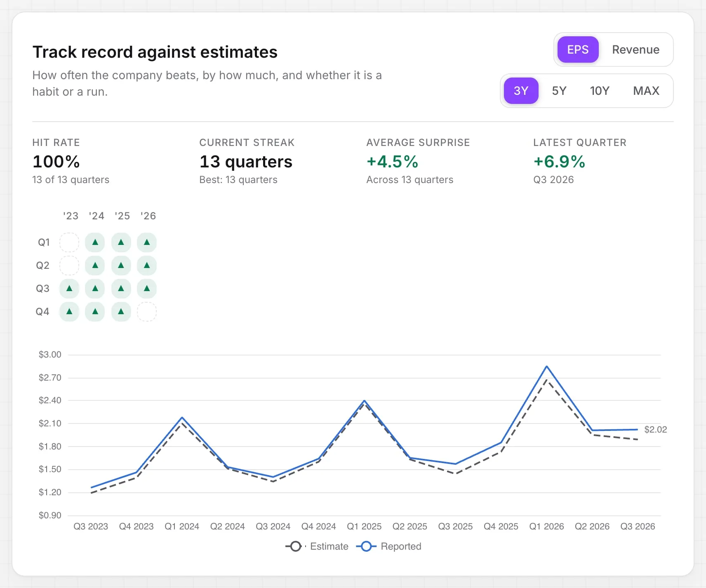Click the Q2 '24 beat marker
Viewport: 706px width, 588px height.
pos(95,265)
